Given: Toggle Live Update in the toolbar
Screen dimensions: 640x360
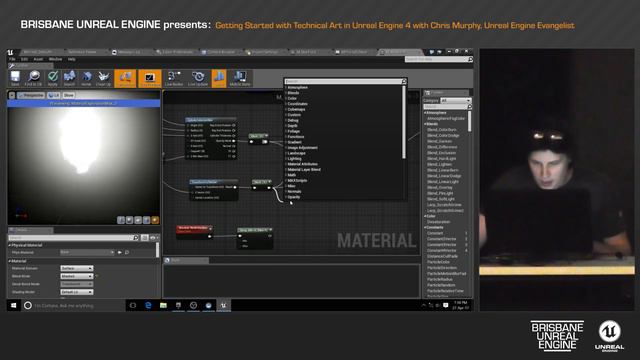Looking at the screenshot, I should click(198, 78).
